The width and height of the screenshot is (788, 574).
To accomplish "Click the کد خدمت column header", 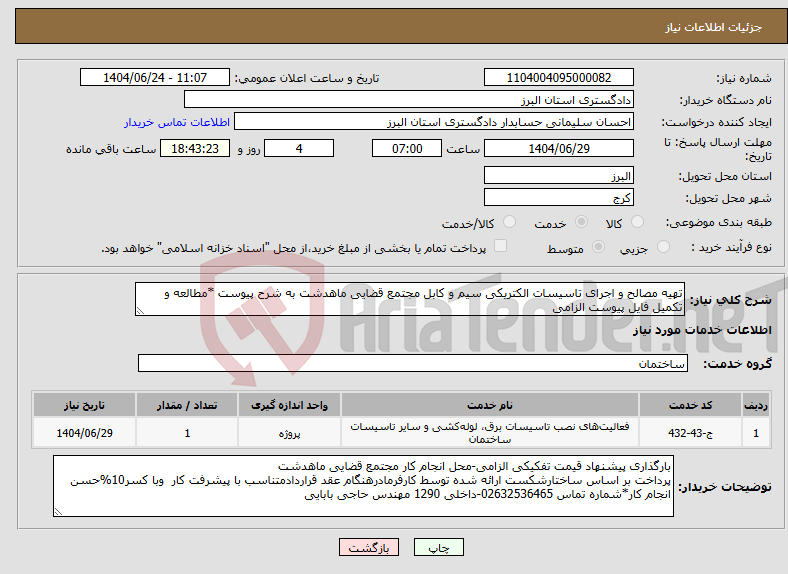I will coord(691,405).
